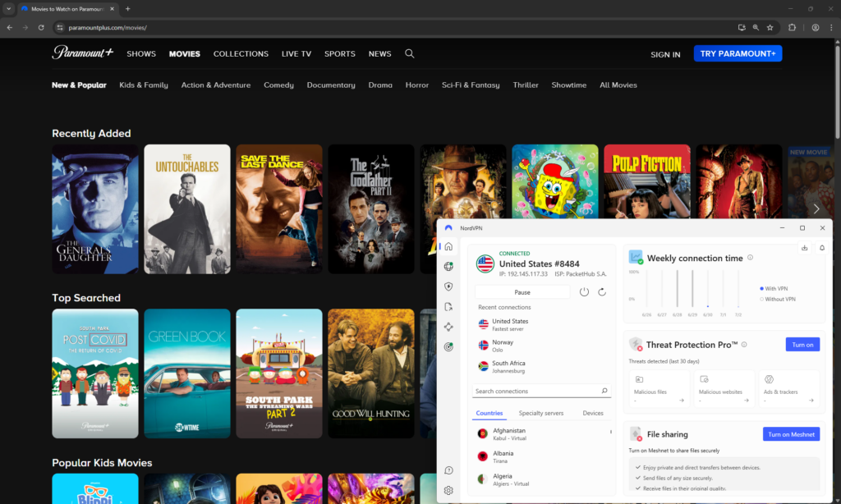Filter movies by Kids & Family
841x504 pixels.
tap(143, 85)
